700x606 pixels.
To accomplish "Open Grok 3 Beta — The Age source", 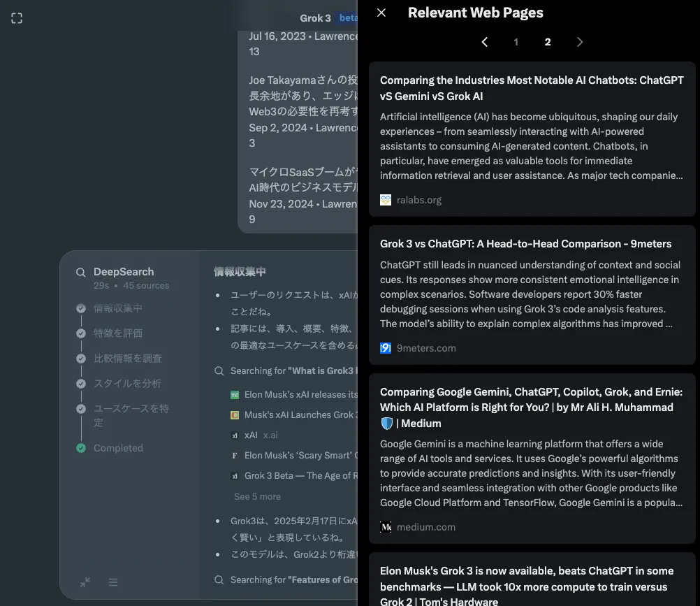I will (x=294, y=475).
